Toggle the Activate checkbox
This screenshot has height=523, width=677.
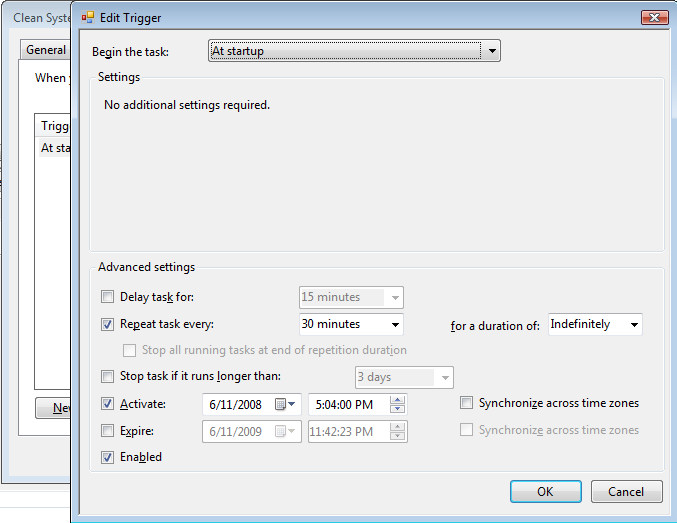[x=108, y=404]
